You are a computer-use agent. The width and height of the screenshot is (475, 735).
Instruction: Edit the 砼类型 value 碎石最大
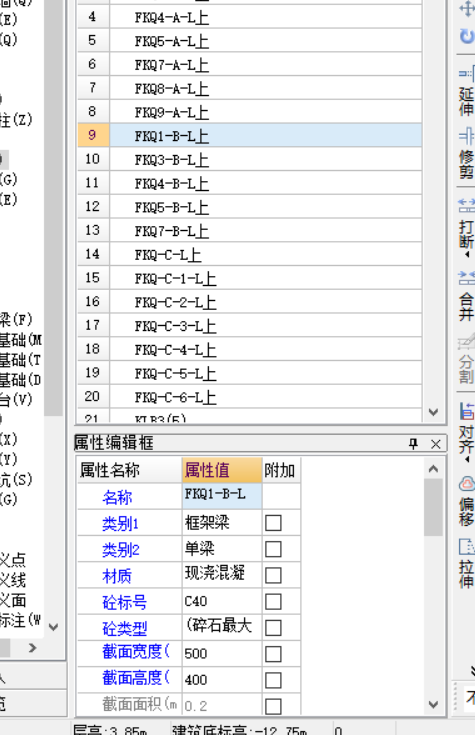222,628
